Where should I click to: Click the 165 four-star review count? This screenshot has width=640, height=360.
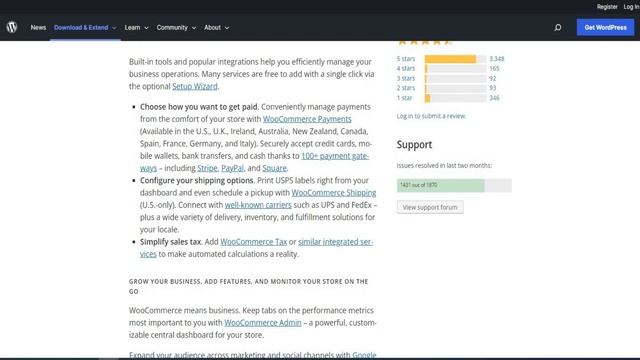click(494, 68)
